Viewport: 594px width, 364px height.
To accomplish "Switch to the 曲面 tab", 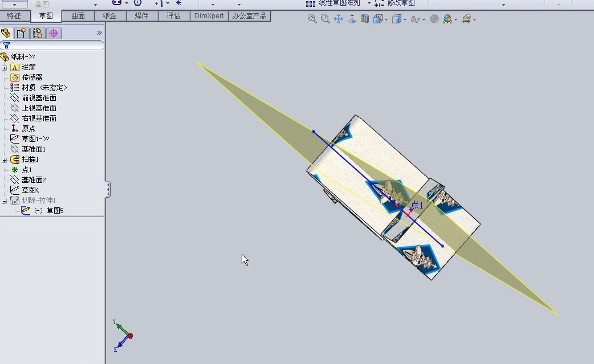I will (78, 16).
